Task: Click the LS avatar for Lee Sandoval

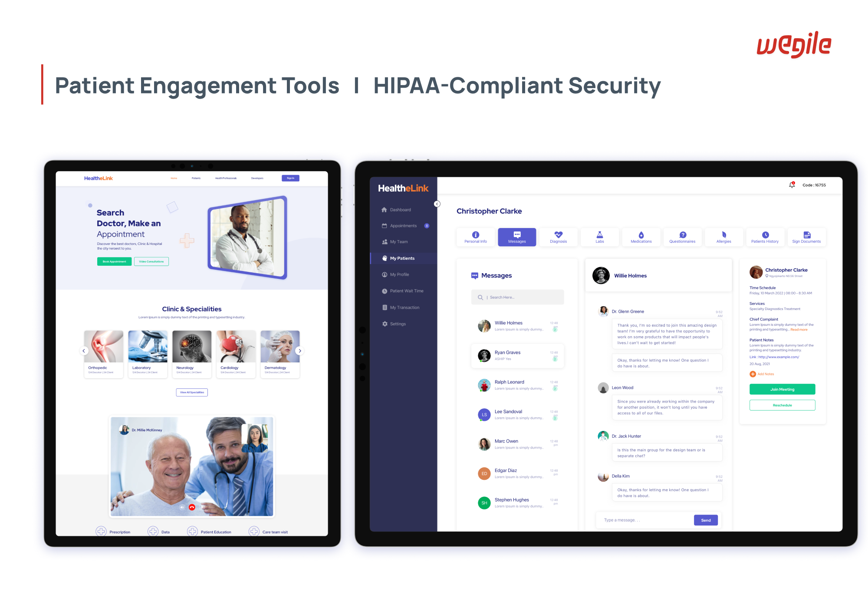Action: pos(484,415)
